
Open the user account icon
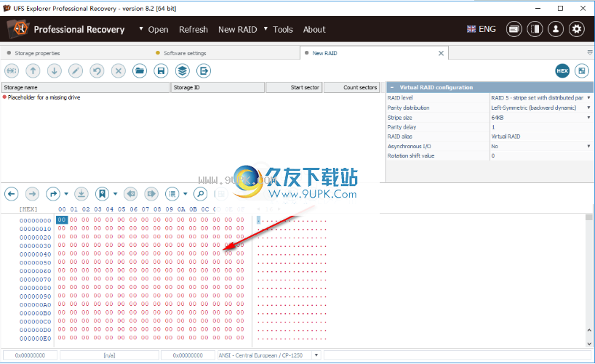556,29
